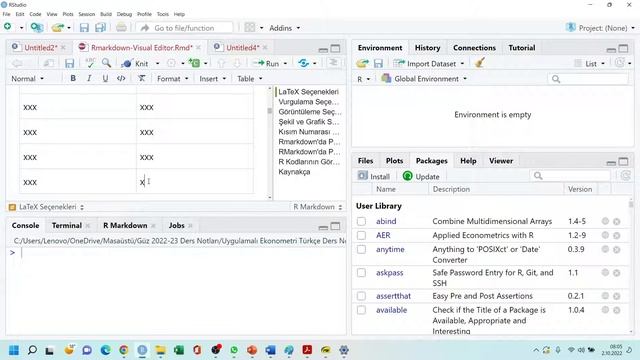Tick the anytime package checkbox
Screen dimensions: 640x360
pos(361,249)
